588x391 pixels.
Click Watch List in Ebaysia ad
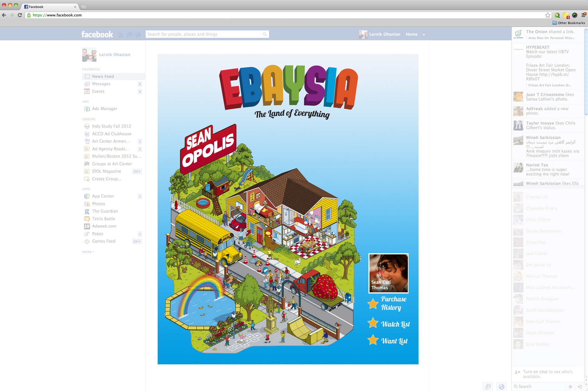(x=395, y=324)
